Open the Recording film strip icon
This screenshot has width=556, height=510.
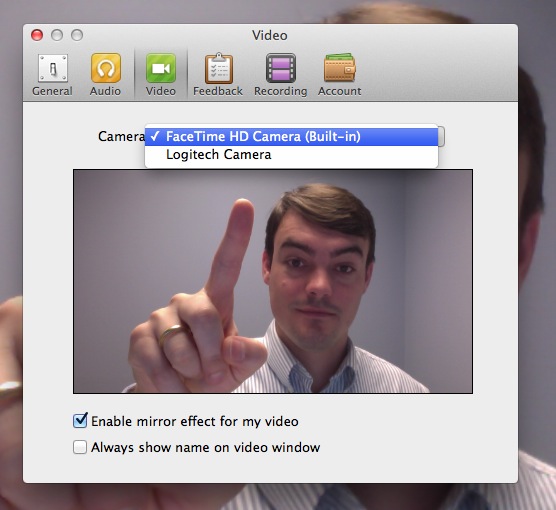[281, 68]
